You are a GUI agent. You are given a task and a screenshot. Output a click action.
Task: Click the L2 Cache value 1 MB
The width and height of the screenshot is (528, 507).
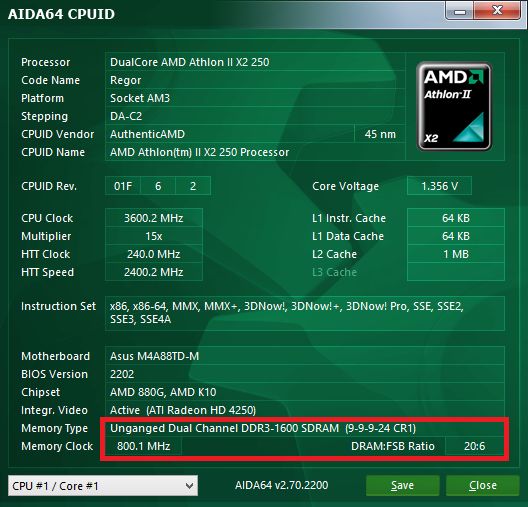[x=456, y=254]
